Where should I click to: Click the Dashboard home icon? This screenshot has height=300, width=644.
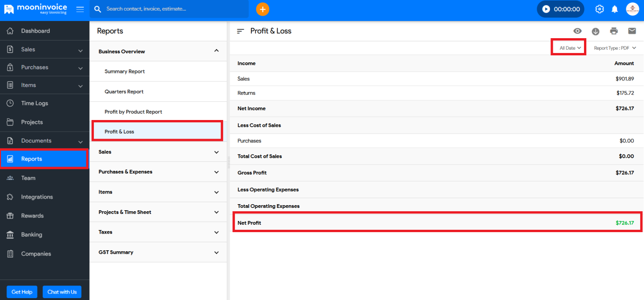pos(10,31)
